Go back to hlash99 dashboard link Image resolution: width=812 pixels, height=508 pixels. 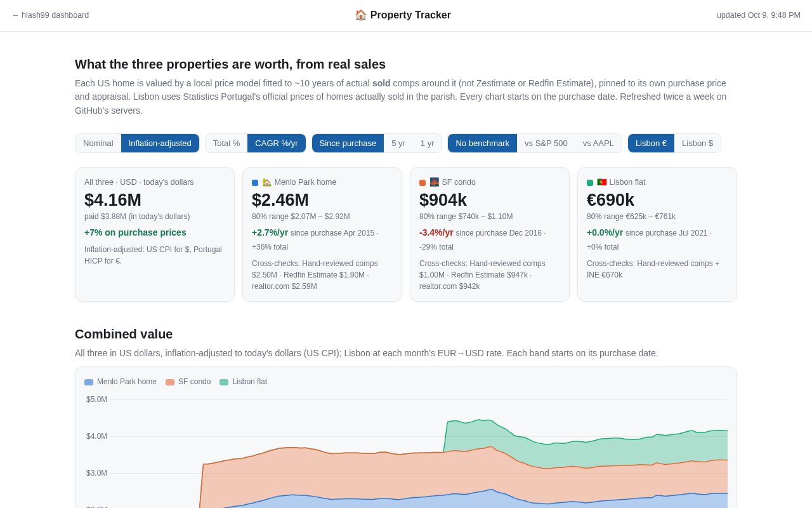coord(50,15)
